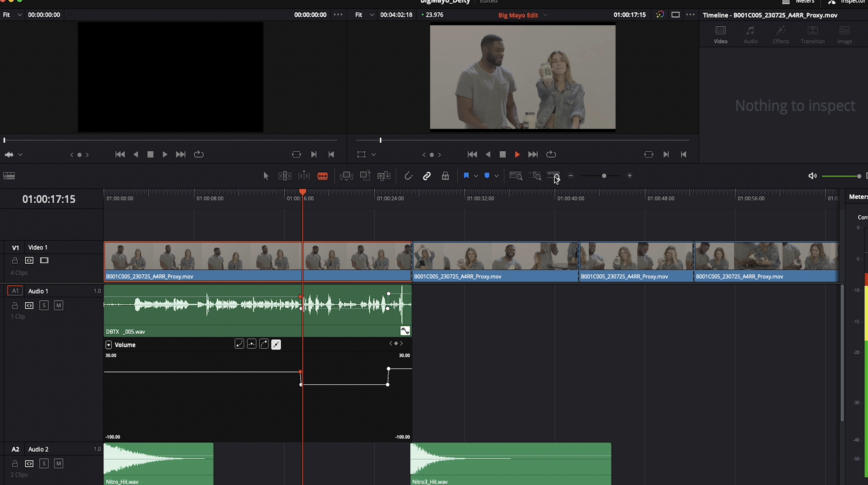868x485 pixels.
Task: Activate the Selection mode arrow tool
Action: (x=266, y=176)
